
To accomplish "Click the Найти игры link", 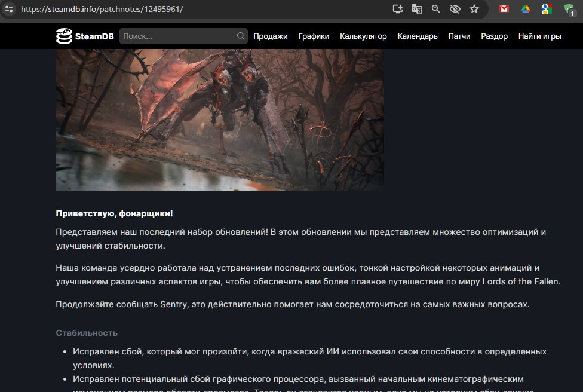I will click(x=539, y=36).
